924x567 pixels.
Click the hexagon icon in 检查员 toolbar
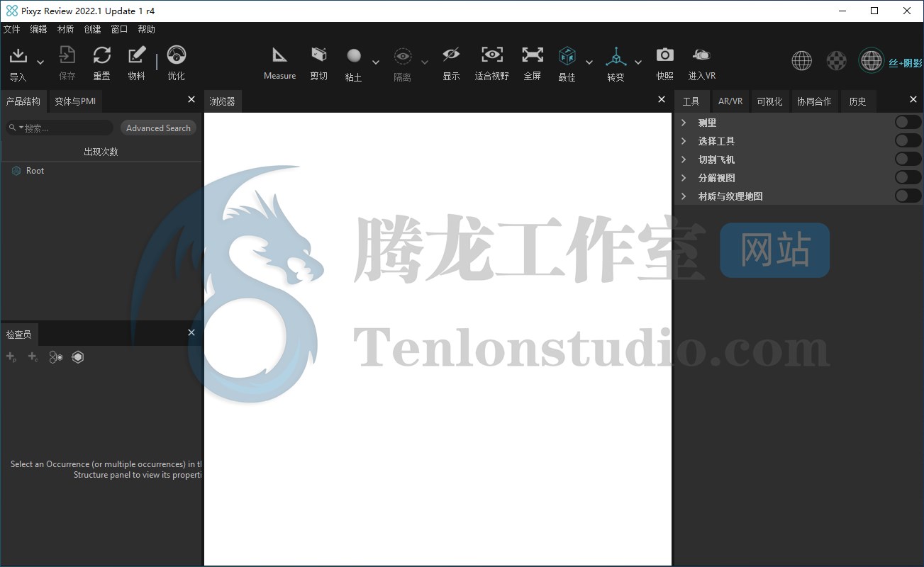78,357
